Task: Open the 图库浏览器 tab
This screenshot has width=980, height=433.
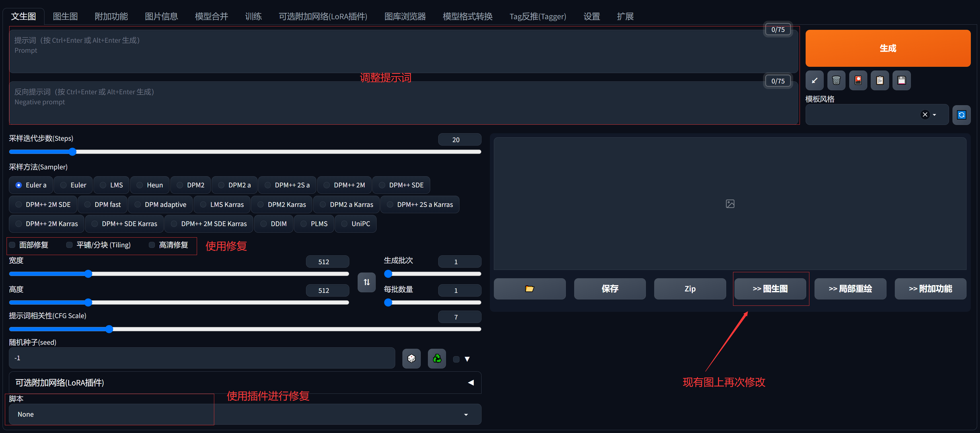Action: [405, 16]
